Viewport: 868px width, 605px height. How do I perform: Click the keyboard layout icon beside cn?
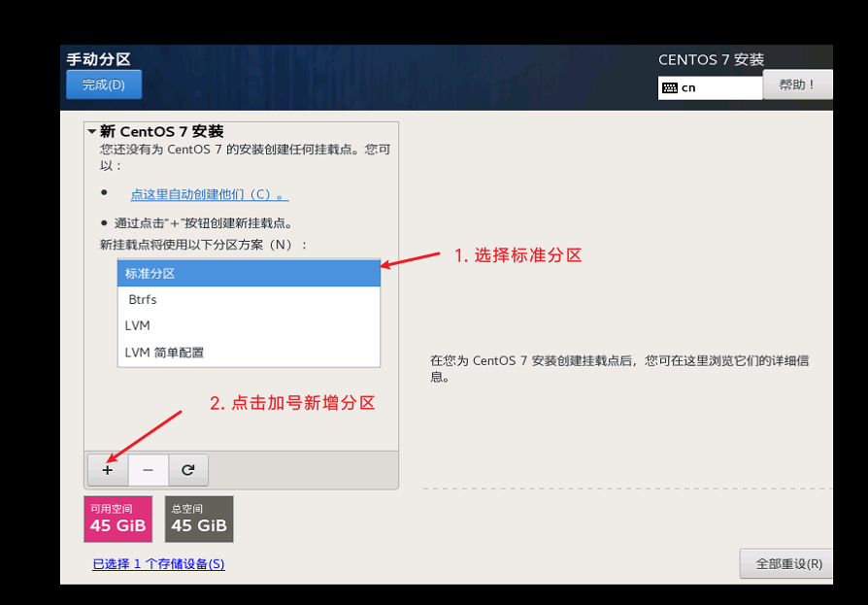pos(670,88)
